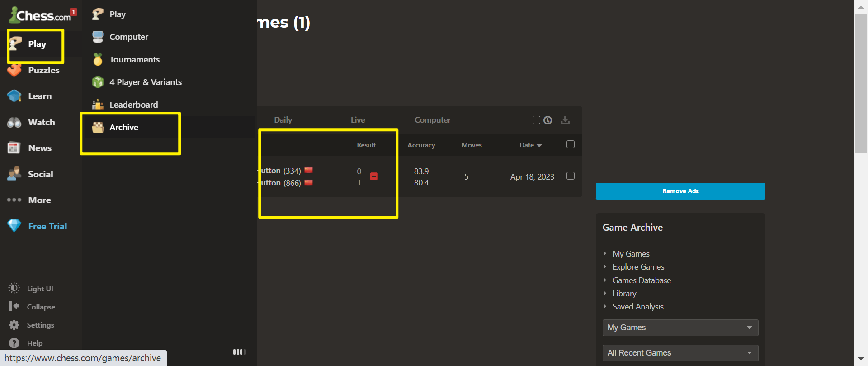Click the Library link

click(x=624, y=293)
